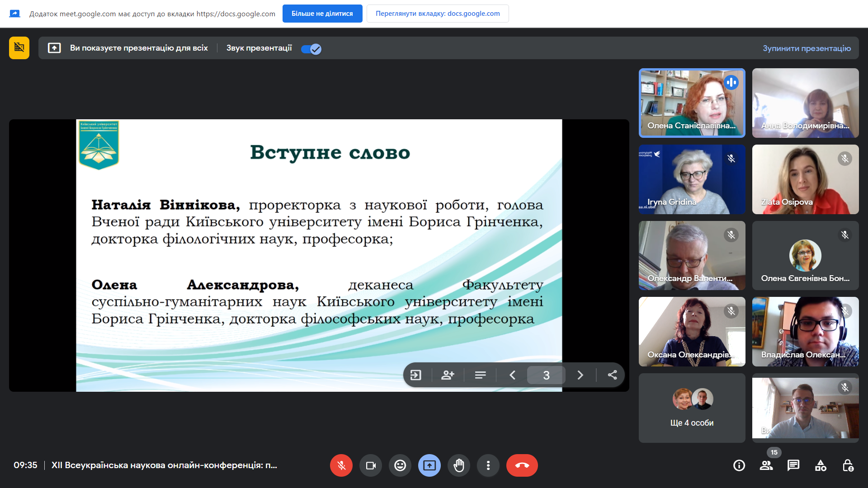868x488 pixels.
Task: Open the chat panel
Action: coord(793,465)
